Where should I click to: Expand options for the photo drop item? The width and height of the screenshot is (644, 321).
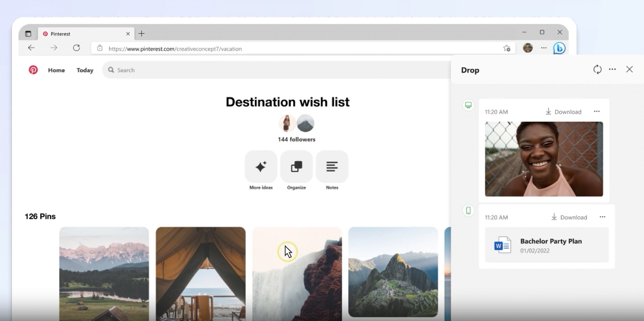click(597, 111)
